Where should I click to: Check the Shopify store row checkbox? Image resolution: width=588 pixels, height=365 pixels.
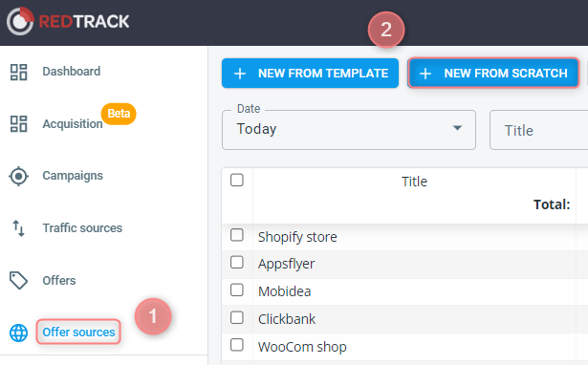(x=237, y=235)
